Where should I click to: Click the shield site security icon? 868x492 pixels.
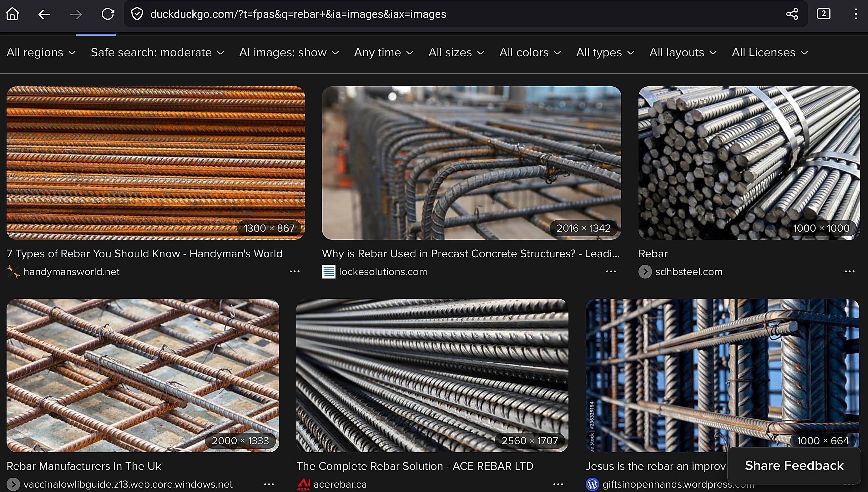tap(137, 14)
